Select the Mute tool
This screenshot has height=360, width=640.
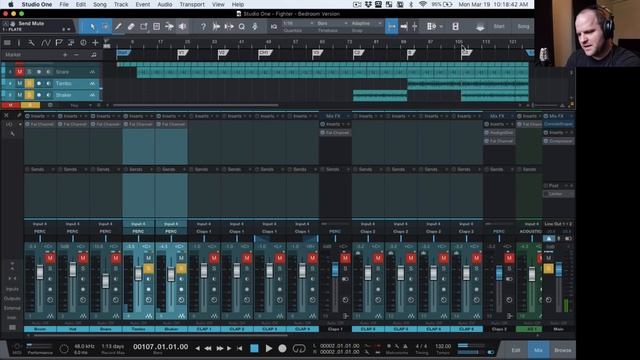click(x=157, y=27)
